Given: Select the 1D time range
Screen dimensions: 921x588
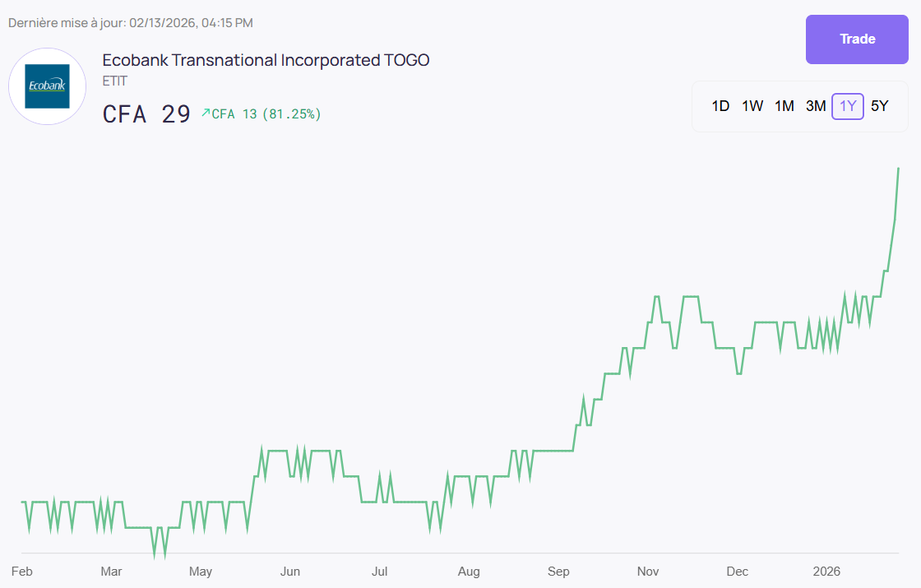Looking at the screenshot, I should 720,106.
